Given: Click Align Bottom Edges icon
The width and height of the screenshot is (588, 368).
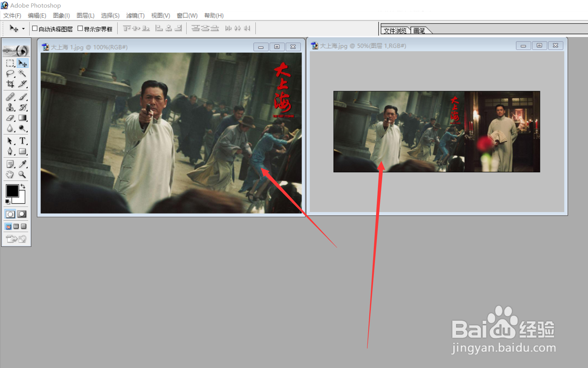Looking at the screenshot, I should pos(146,28).
